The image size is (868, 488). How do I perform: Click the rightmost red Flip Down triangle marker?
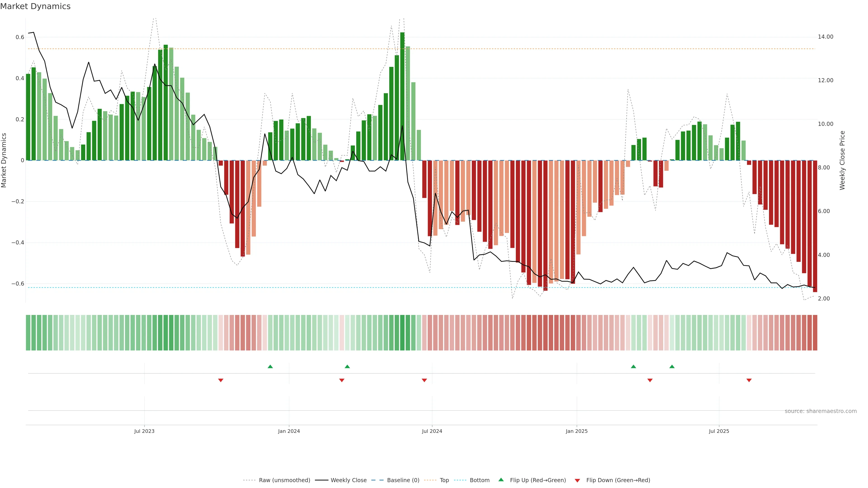tap(749, 380)
